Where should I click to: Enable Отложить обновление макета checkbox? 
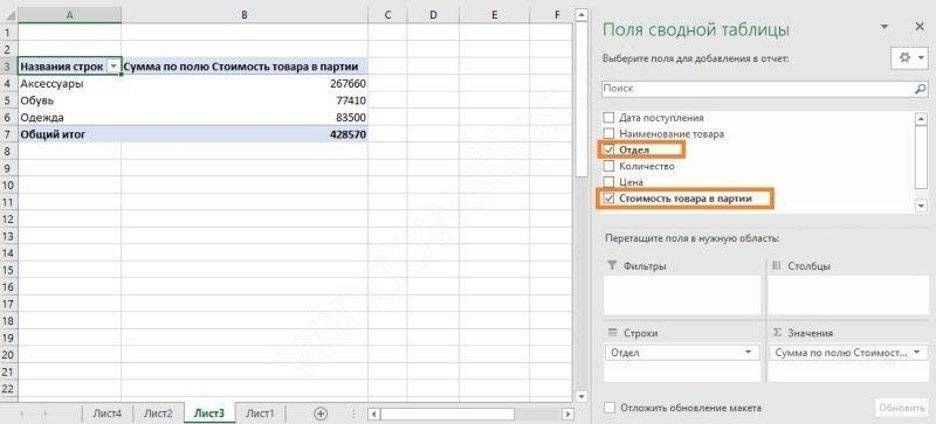(610, 408)
